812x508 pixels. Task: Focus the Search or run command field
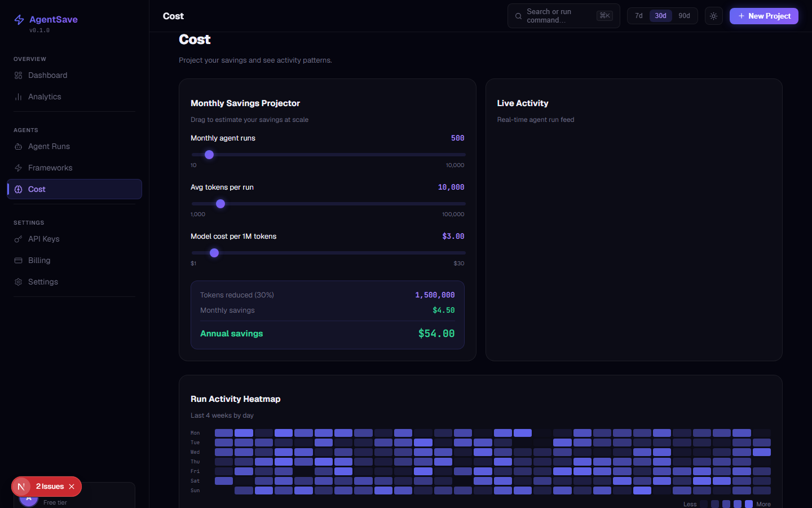pyautogui.click(x=563, y=16)
